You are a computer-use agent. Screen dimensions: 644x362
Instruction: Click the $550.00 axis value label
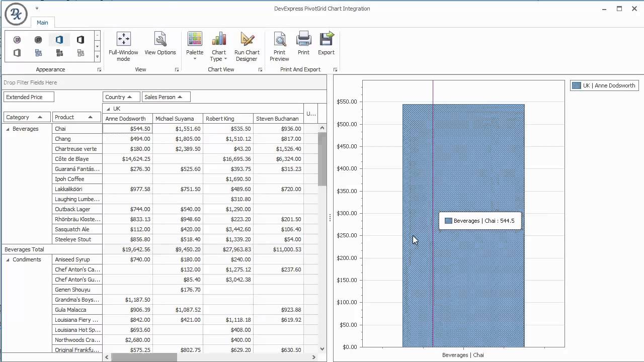pos(346,102)
